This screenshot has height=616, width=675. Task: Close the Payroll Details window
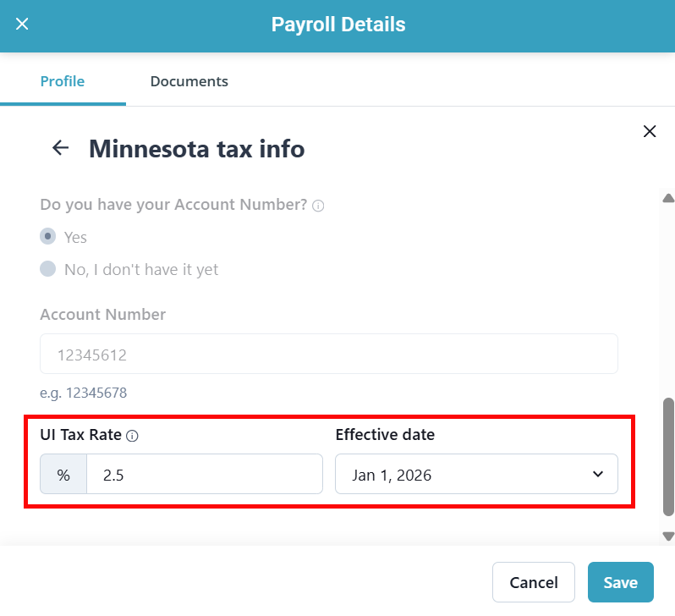click(22, 25)
